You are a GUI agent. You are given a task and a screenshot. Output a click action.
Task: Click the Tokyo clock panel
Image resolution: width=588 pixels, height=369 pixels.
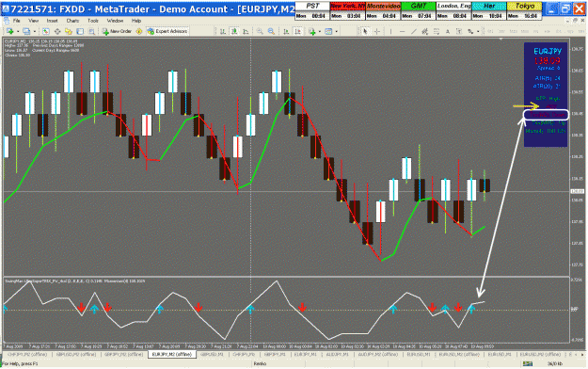click(x=524, y=10)
